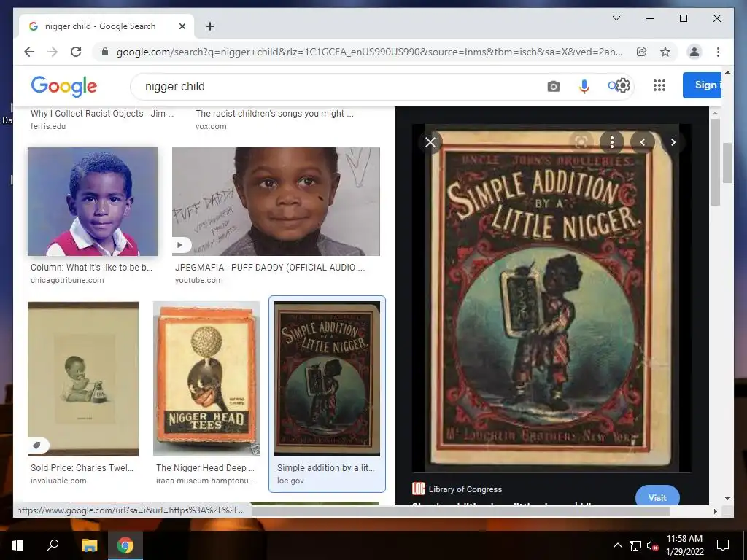Sign in to Google account
The width and height of the screenshot is (747, 560).
point(703,85)
